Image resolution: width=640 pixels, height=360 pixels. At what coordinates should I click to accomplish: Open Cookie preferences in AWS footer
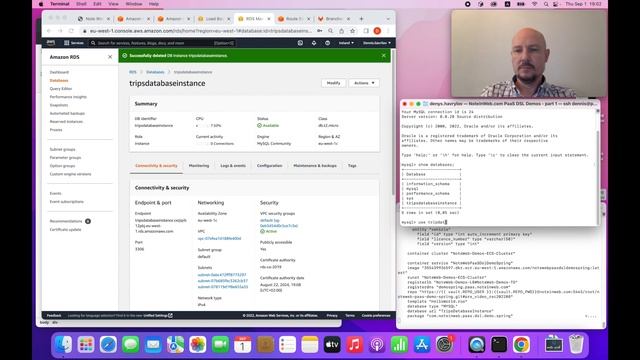click(376, 316)
